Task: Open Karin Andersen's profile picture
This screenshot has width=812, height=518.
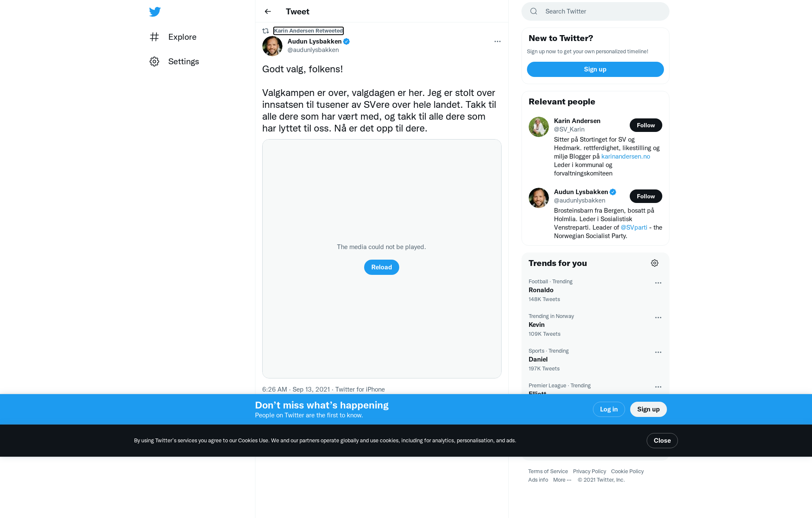Action: [x=539, y=127]
